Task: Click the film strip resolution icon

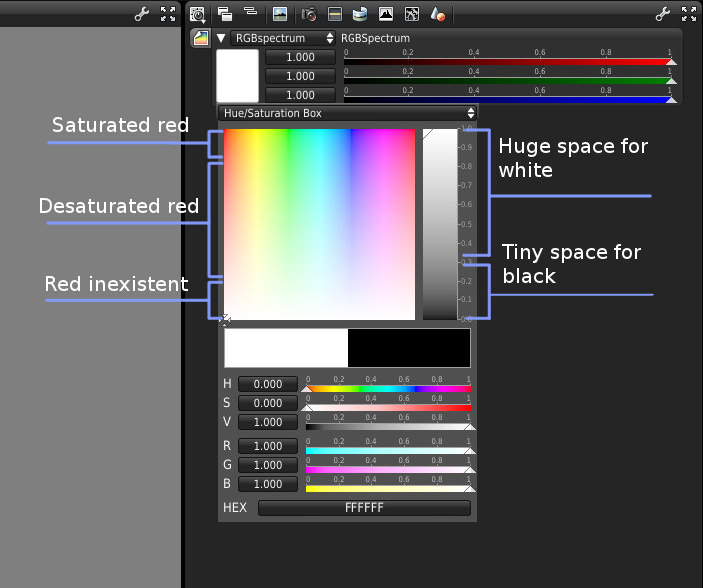Action: [x=335, y=14]
